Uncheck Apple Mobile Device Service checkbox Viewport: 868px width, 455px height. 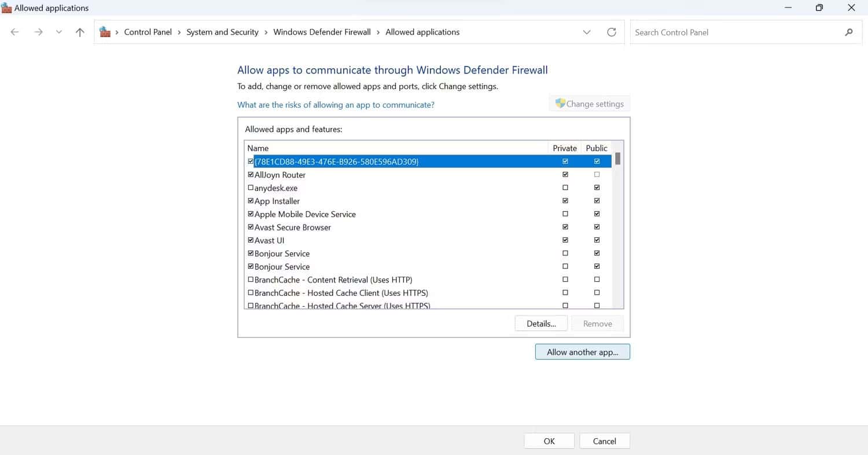click(251, 214)
